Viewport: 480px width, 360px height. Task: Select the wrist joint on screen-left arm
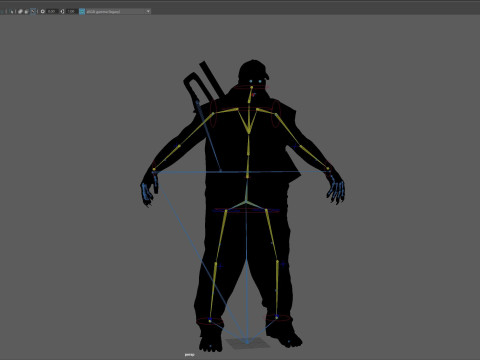[154, 169]
